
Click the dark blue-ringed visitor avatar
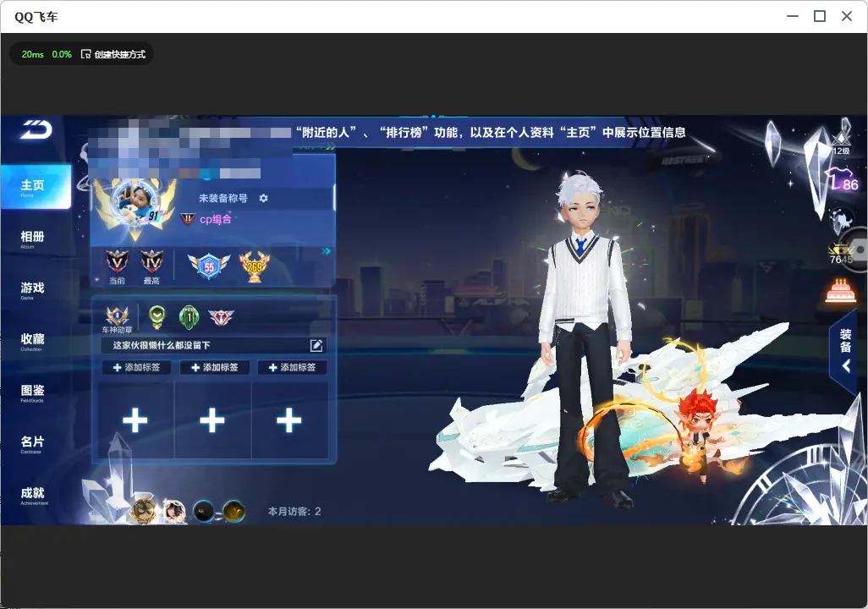(204, 512)
